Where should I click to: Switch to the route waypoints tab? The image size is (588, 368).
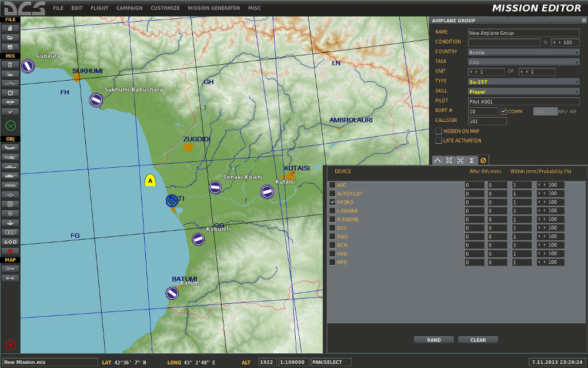coord(437,160)
